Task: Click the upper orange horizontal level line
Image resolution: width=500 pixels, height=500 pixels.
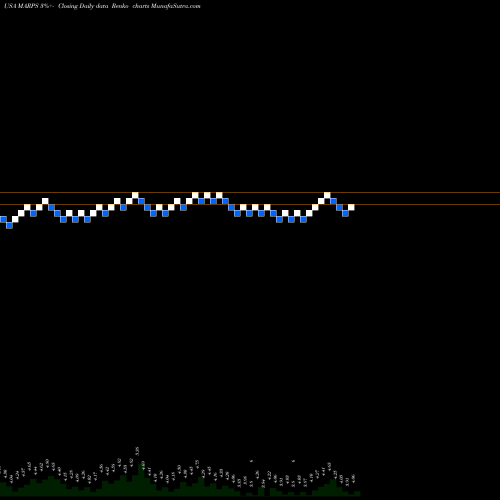Action: pos(250,192)
